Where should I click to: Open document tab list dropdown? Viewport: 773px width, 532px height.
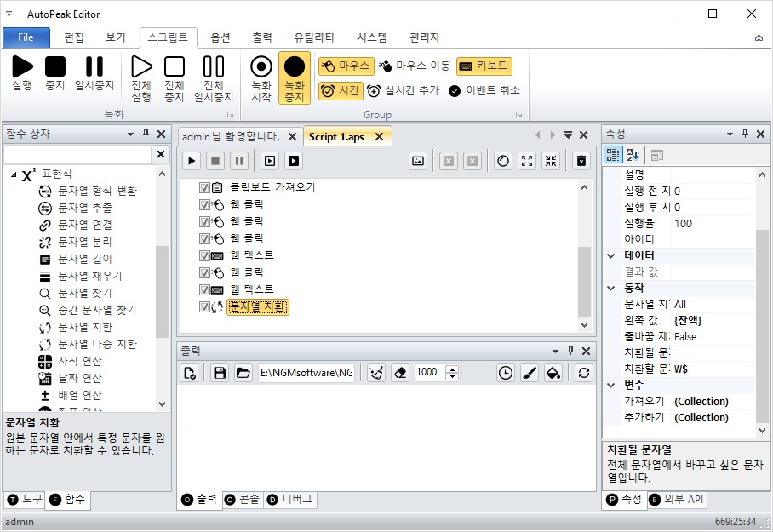(569, 135)
